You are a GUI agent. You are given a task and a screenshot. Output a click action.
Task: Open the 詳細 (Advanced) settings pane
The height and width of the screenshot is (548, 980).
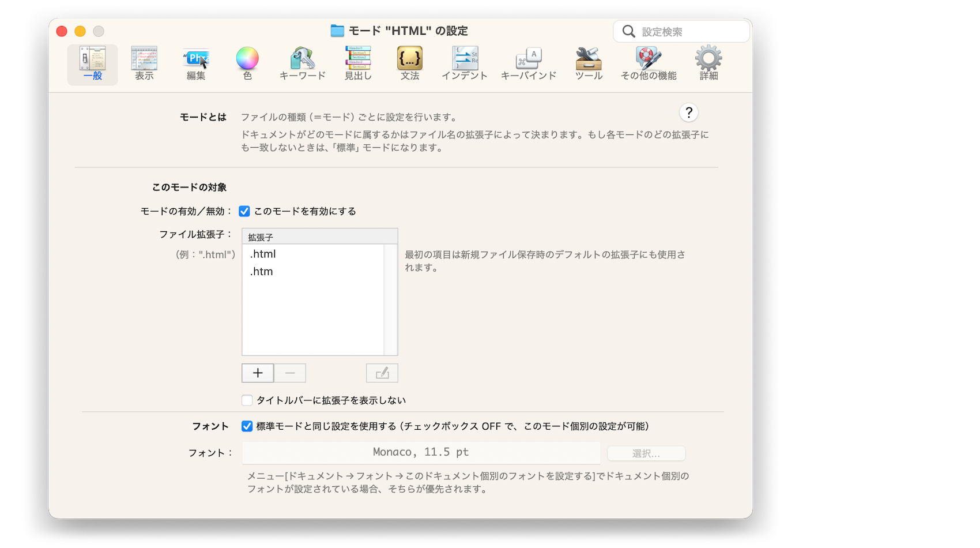pyautogui.click(x=708, y=63)
